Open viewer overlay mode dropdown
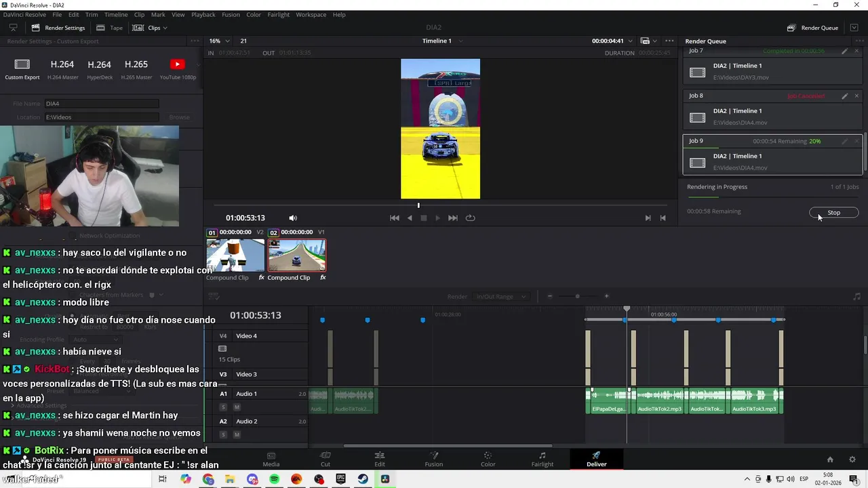The height and width of the screenshot is (488, 868). tap(648, 41)
